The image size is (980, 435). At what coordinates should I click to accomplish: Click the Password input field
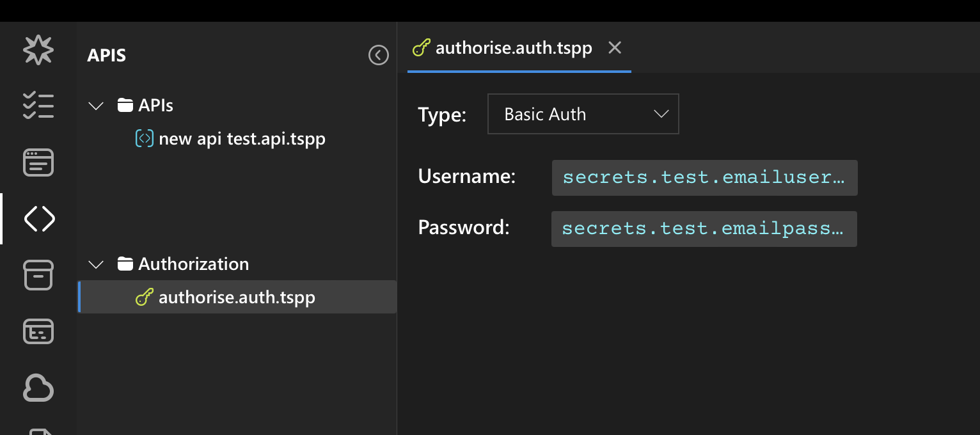tap(704, 229)
